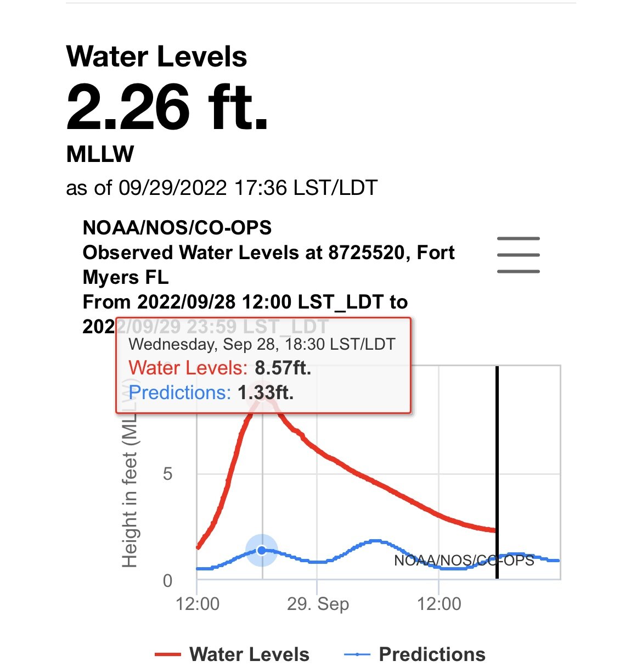The height and width of the screenshot is (672, 642).
Task: Click the Water Levels heading
Action: (x=156, y=57)
